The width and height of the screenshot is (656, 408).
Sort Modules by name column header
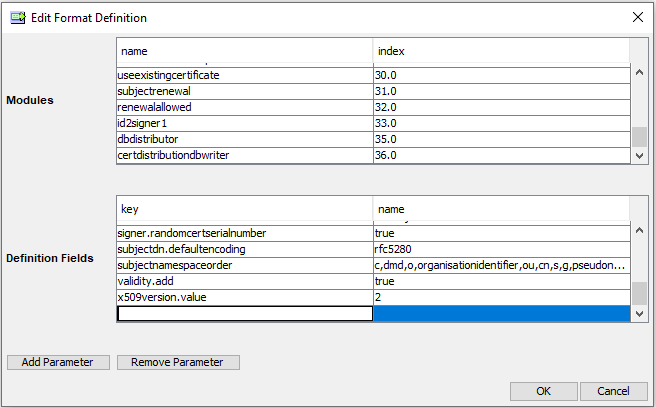click(x=244, y=51)
